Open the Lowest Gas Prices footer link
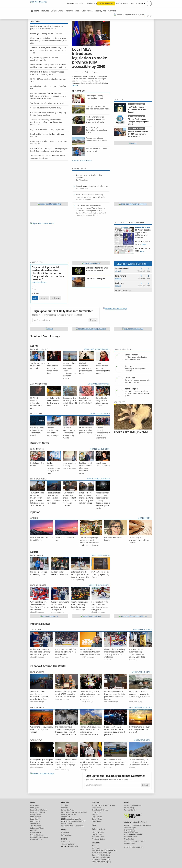The width and height of the screenshot is (182, 868). tap(68, 810)
